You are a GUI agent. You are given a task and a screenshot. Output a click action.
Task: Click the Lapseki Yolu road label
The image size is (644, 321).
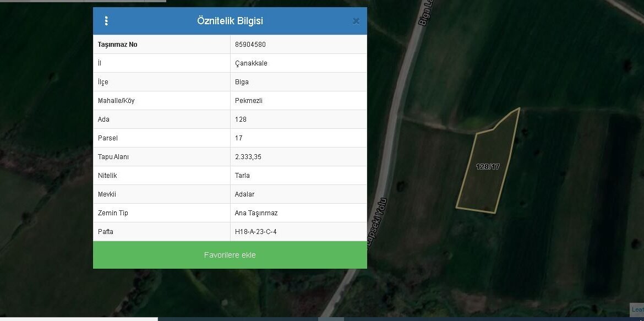coord(380,223)
